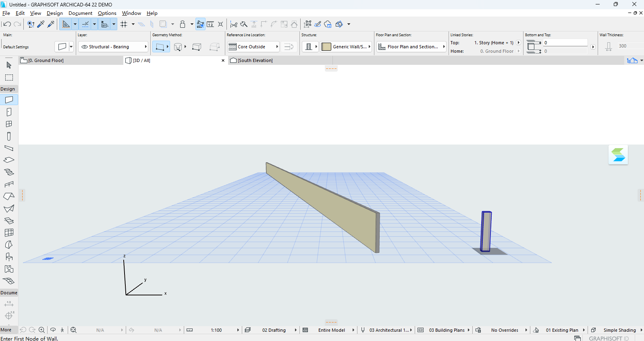Viewport: 644px width, 341px height.
Task: Select the Skylight tool
Action: coord(9,221)
